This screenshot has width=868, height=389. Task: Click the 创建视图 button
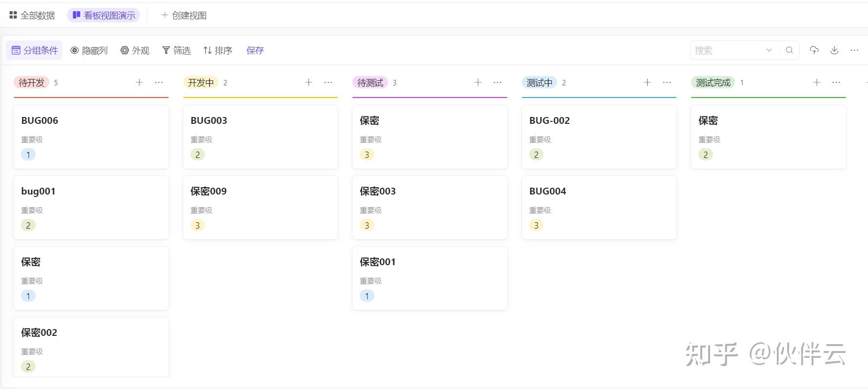(184, 16)
